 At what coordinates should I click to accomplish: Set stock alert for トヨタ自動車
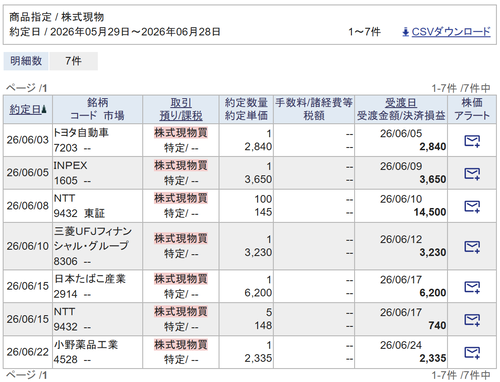(x=472, y=141)
